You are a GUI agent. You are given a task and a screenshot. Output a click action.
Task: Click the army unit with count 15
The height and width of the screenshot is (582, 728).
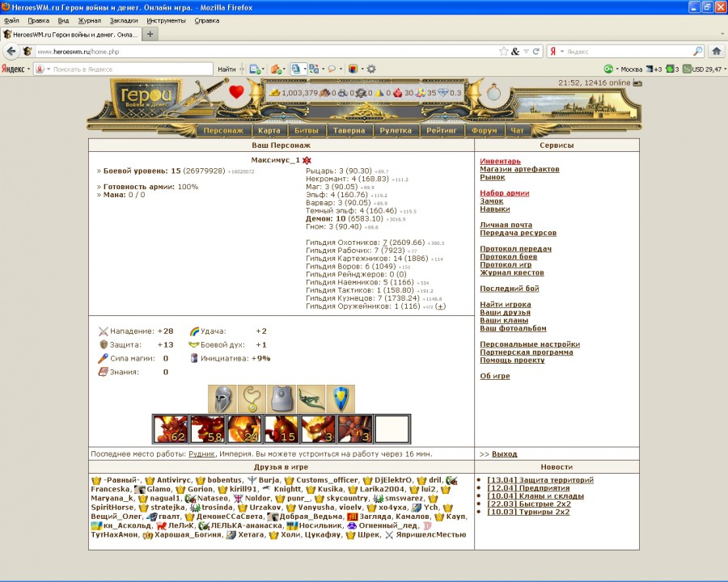click(x=281, y=429)
